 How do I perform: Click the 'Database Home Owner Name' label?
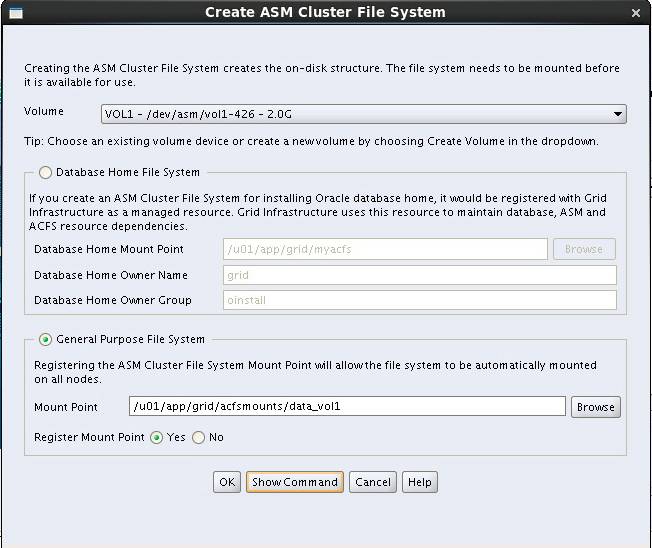[111, 275]
